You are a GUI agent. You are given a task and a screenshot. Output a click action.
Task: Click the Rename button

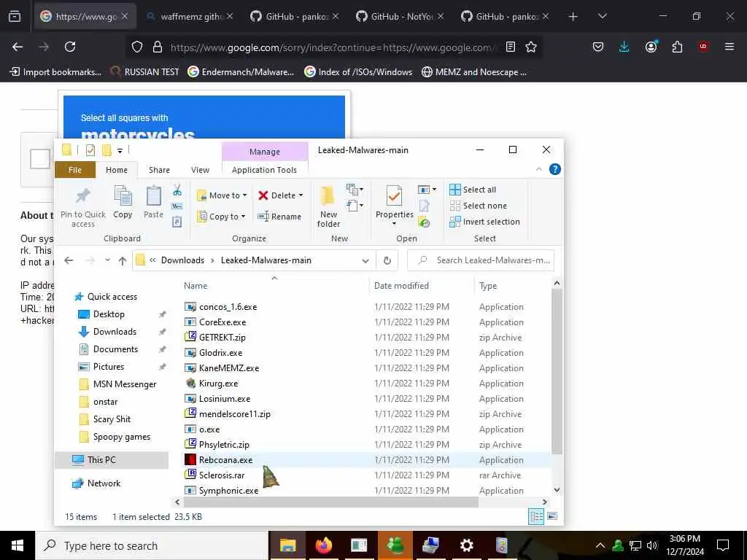(x=279, y=216)
